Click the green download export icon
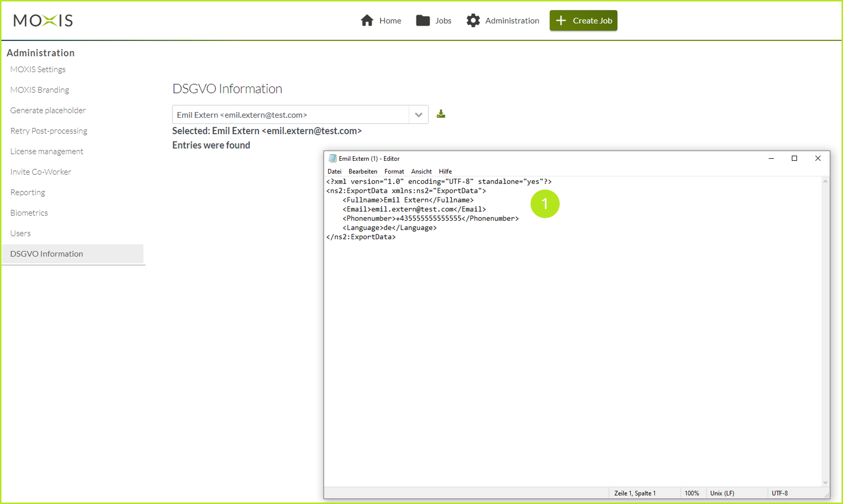 tap(441, 114)
